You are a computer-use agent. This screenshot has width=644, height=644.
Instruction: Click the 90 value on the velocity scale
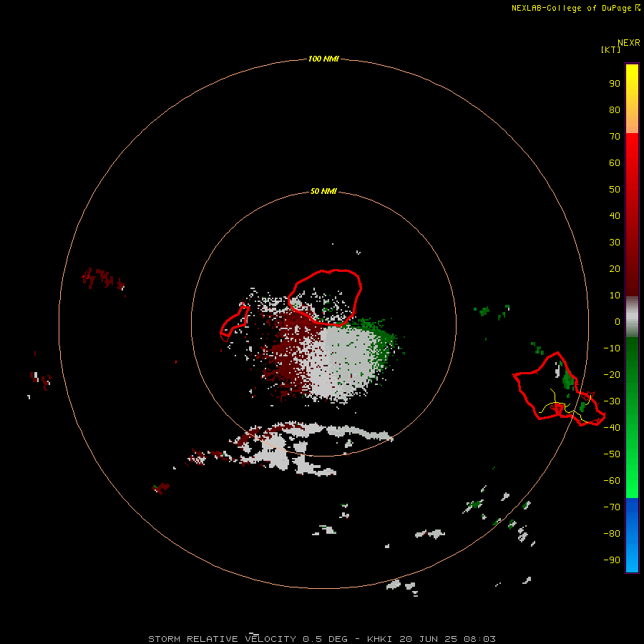(615, 84)
